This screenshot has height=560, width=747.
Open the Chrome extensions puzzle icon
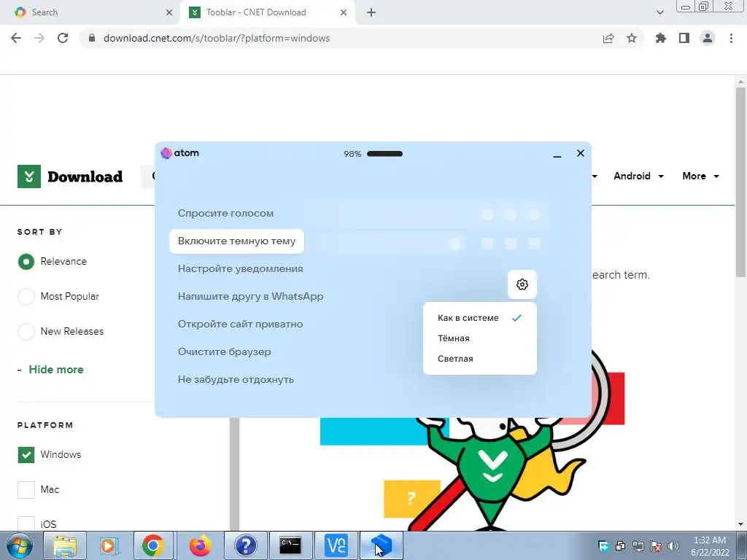click(x=660, y=38)
